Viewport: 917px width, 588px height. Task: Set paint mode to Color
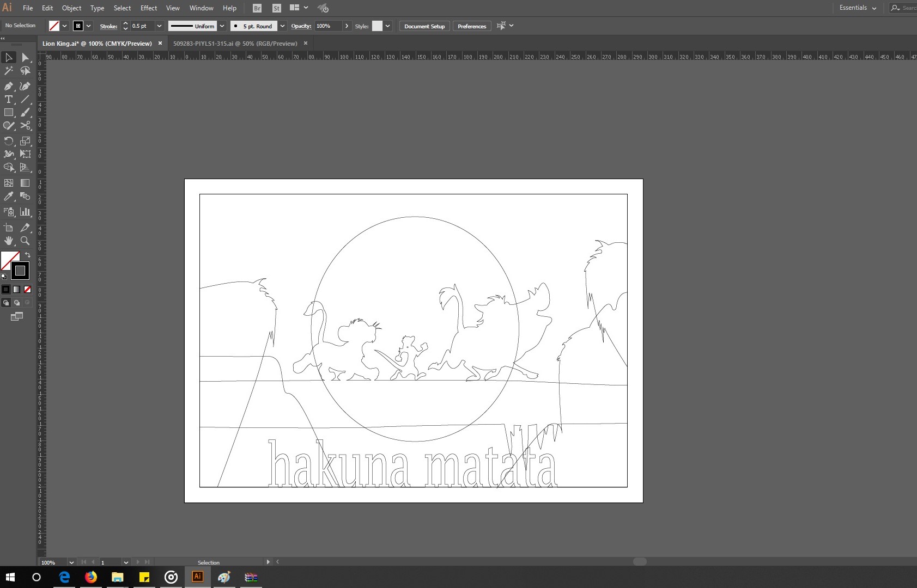(x=6, y=290)
